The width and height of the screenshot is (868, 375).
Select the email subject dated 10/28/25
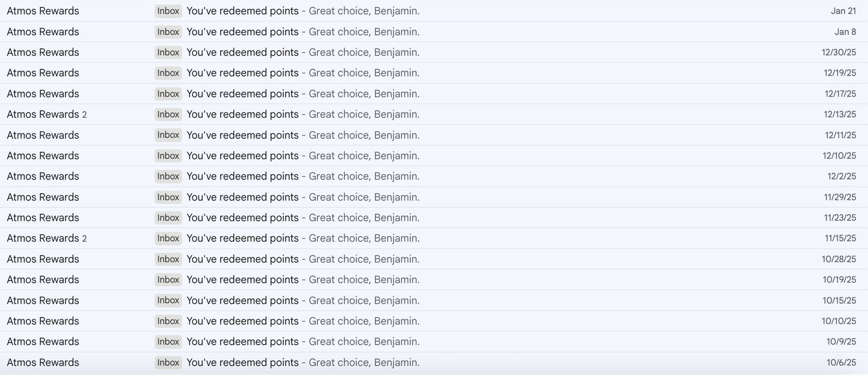(x=242, y=259)
